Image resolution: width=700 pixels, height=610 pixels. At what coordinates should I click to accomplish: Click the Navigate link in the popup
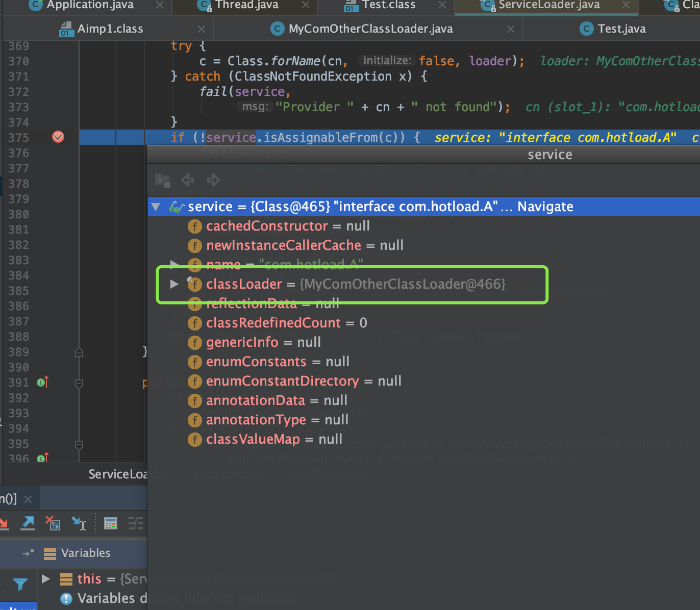click(545, 207)
